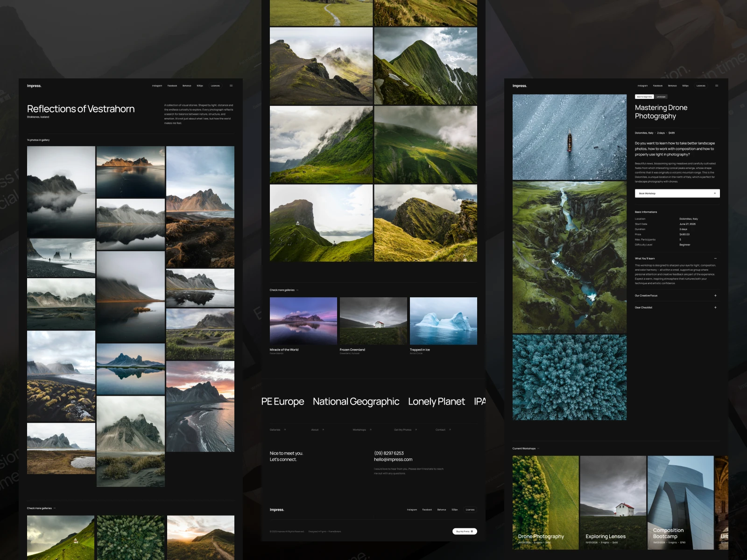The image size is (747, 560).
Task: Open the Galleries link in the footer navigation
Action: [278, 430]
